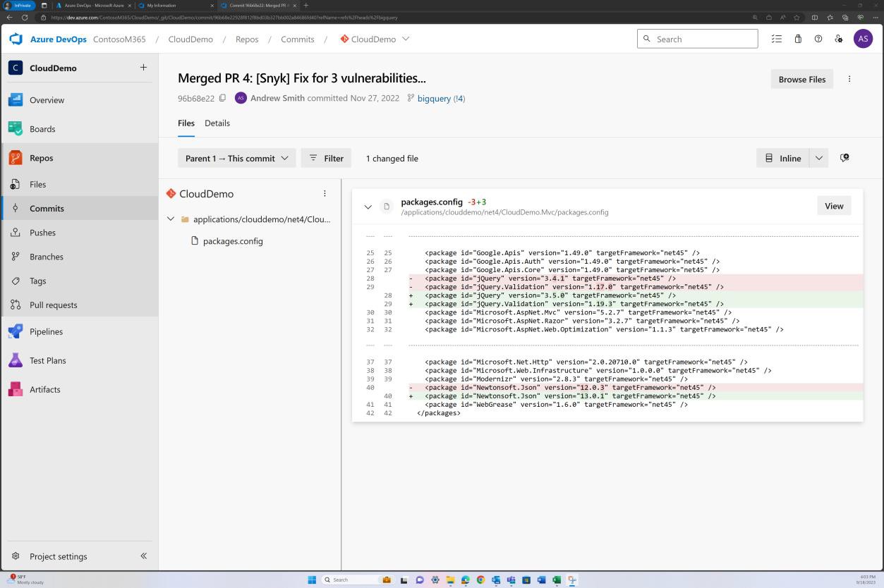
Task: Open the diff view style dropdown arrow
Action: [818, 158]
